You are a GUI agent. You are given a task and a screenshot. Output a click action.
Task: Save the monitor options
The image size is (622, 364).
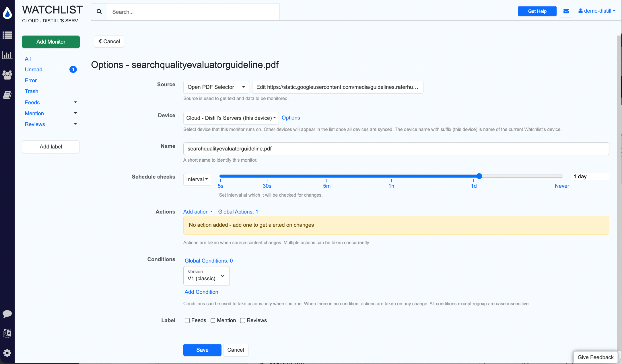pyautogui.click(x=202, y=350)
